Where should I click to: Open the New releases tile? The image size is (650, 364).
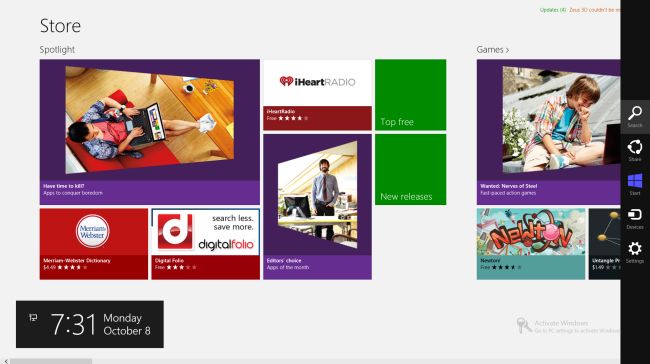[410, 169]
